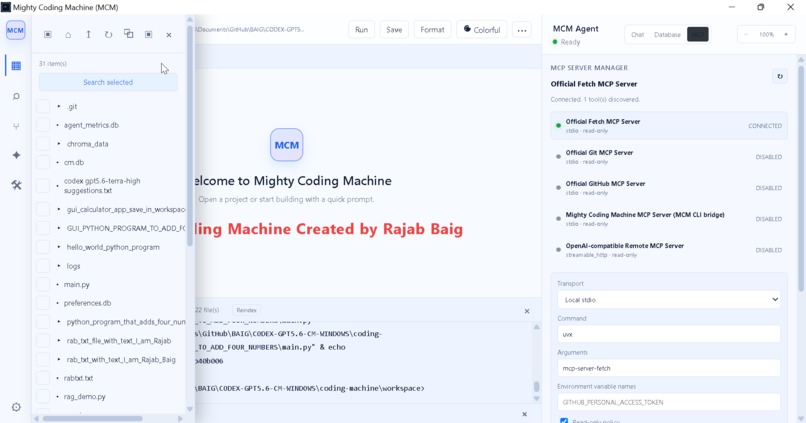Expand the .git folder arrow
The width and height of the screenshot is (806, 423).
point(59,106)
